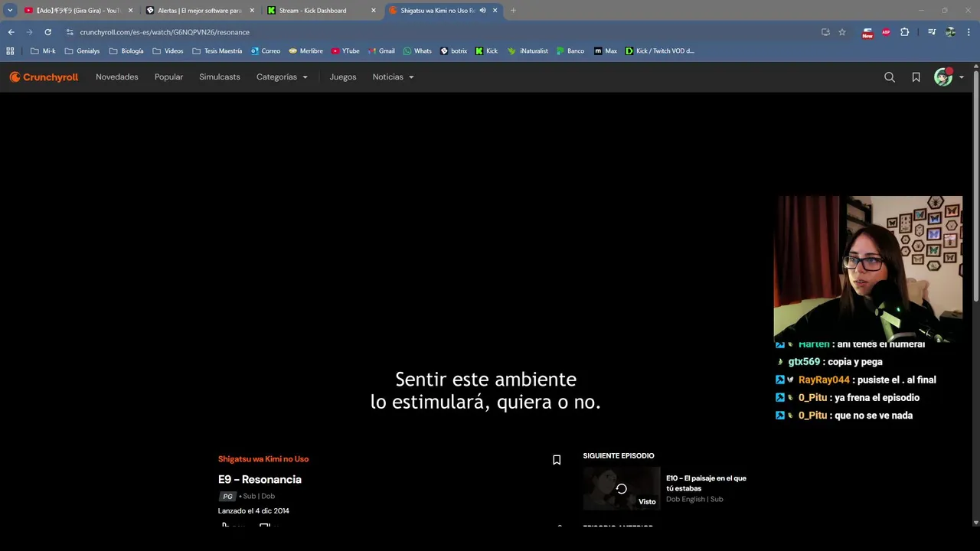Open the Chrome apps grid icon
The height and width of the screenshot is (551, 980).
10,51
